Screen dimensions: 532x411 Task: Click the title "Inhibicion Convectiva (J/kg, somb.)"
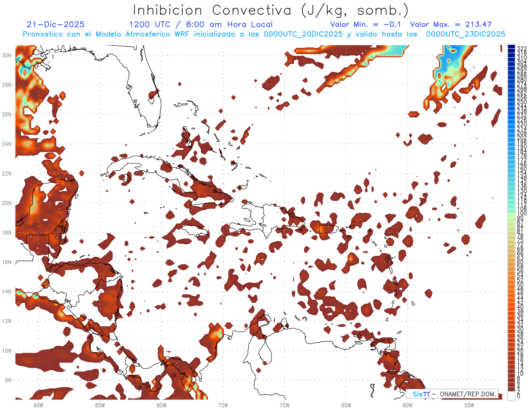(x=270, y=10)
